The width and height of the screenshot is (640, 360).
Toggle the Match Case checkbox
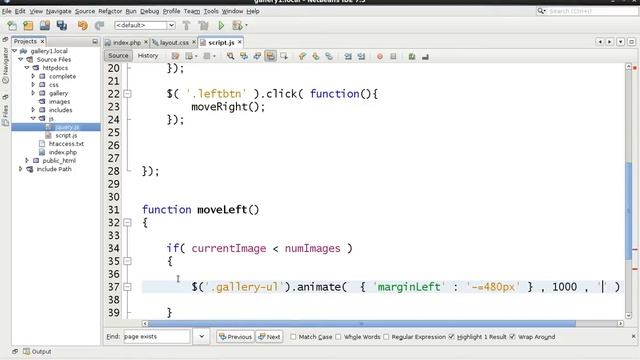293,337
